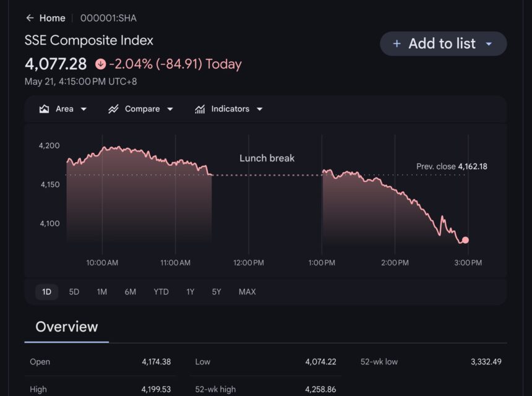
Task: Switch to the Overview tab
Action: click(x=67, y=327)
